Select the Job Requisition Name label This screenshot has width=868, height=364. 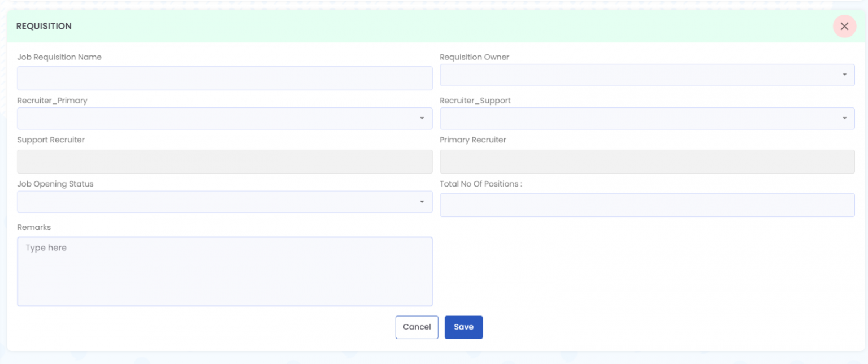[x=59, y=57]
